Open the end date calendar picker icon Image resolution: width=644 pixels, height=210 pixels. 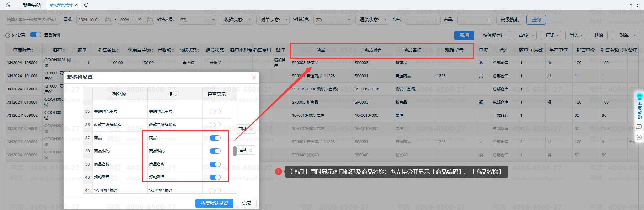coord(149,20)
